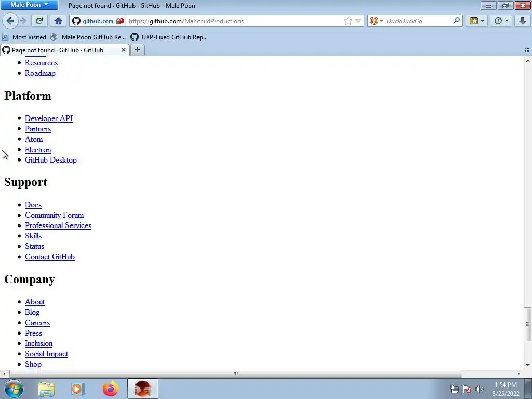Click the horizontal scrollbar thumb
532x399 pixels.
235,374
